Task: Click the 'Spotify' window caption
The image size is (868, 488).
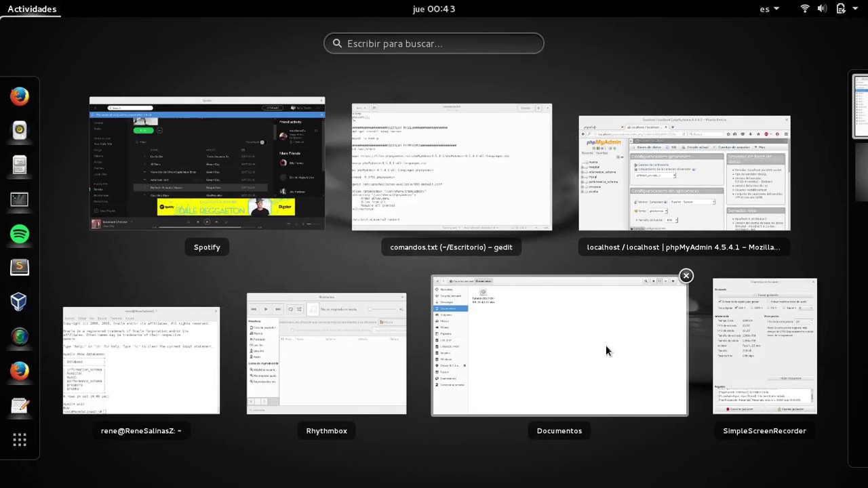Action: pos(207,247)
